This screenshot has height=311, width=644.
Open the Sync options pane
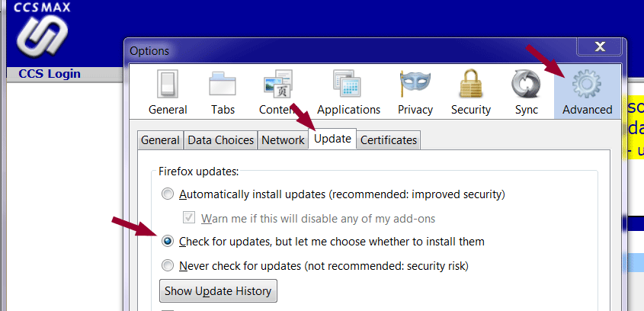(x=526, y=92)
